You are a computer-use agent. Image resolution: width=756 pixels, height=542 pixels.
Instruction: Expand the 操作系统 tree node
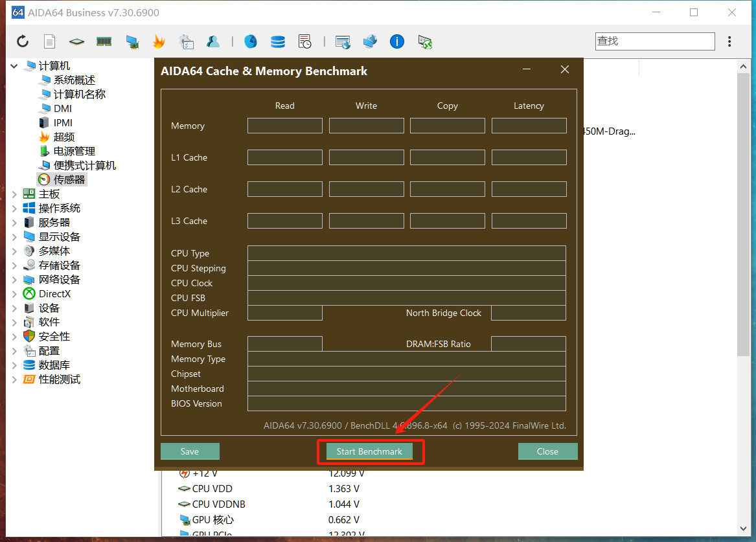(x=14, y=209)
